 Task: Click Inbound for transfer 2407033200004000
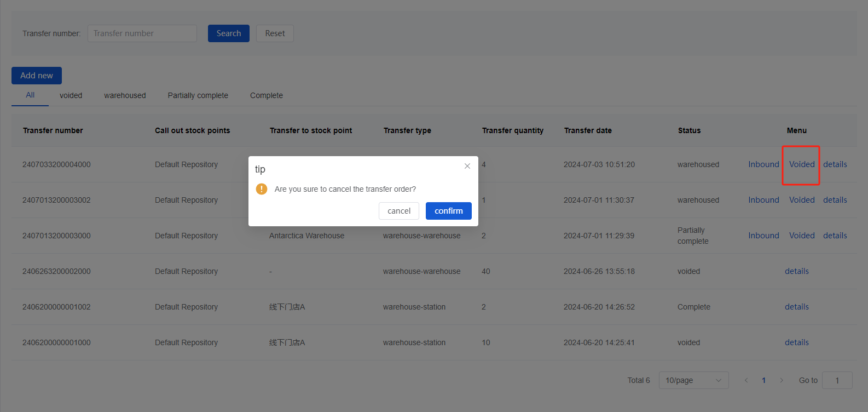pyautogui.click(x=764, y=164)
